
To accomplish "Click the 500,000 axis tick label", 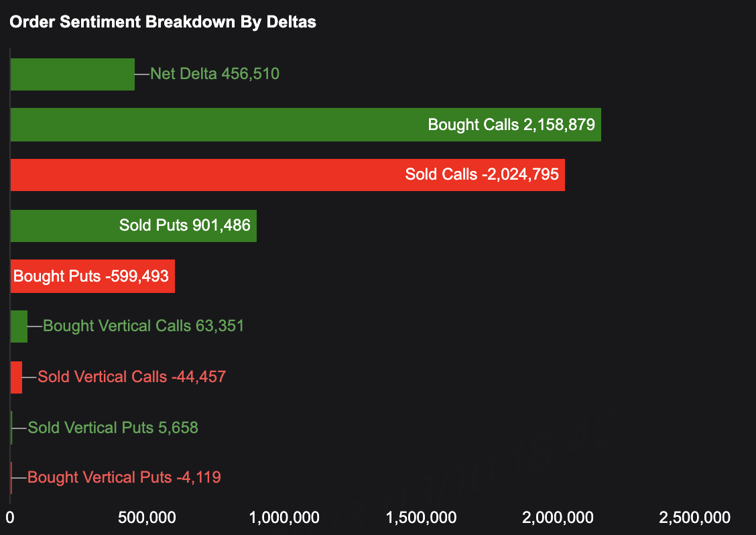I will point(147,518).
